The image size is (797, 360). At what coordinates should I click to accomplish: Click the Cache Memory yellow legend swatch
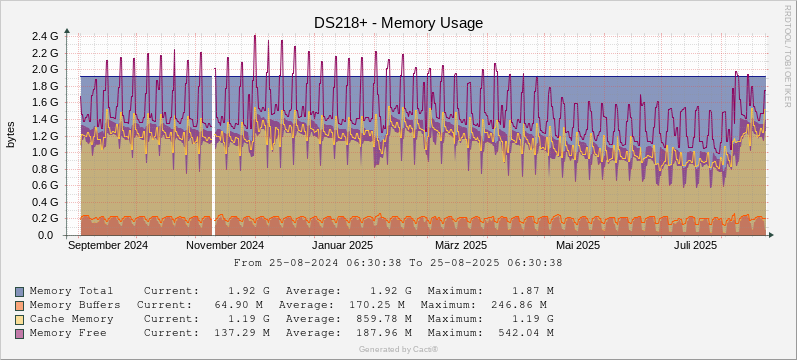(20, 319)
